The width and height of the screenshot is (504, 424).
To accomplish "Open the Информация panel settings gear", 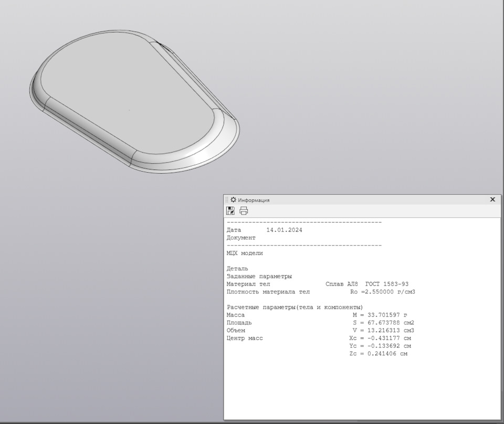I will [x=233, y=200].
